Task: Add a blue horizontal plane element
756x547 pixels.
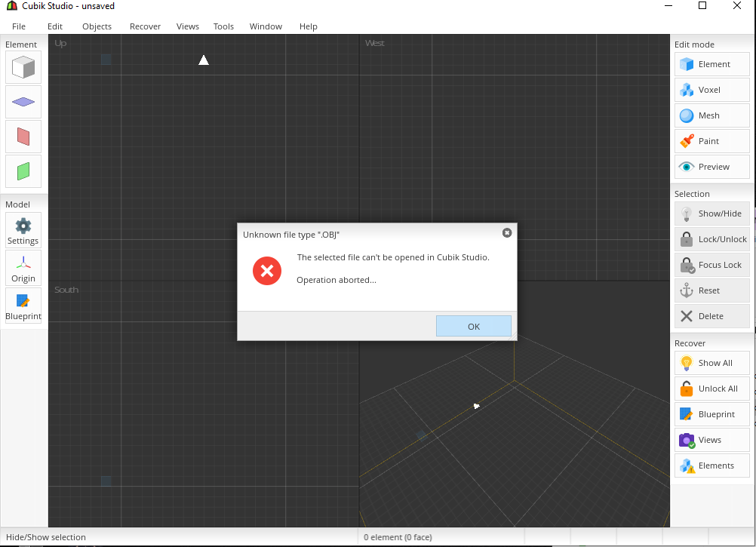Action: pos(23,102)
